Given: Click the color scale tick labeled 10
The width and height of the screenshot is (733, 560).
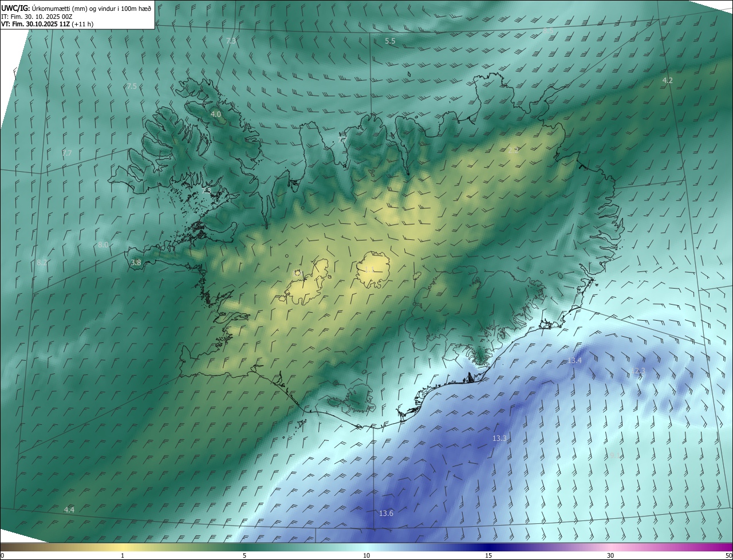Looking at the screenshot, I should coord(366,555).
